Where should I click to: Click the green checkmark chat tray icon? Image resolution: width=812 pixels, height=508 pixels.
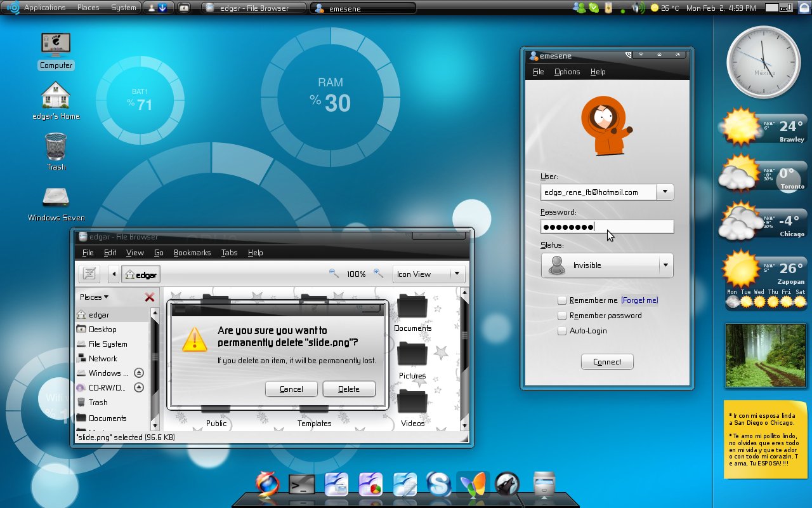[594, 8]
